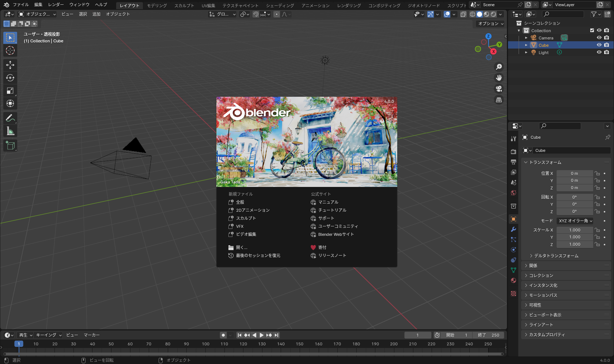Disable the Light's render camera toggle
This screenshot has height=364, width=614.
click(x=607, y=52)
